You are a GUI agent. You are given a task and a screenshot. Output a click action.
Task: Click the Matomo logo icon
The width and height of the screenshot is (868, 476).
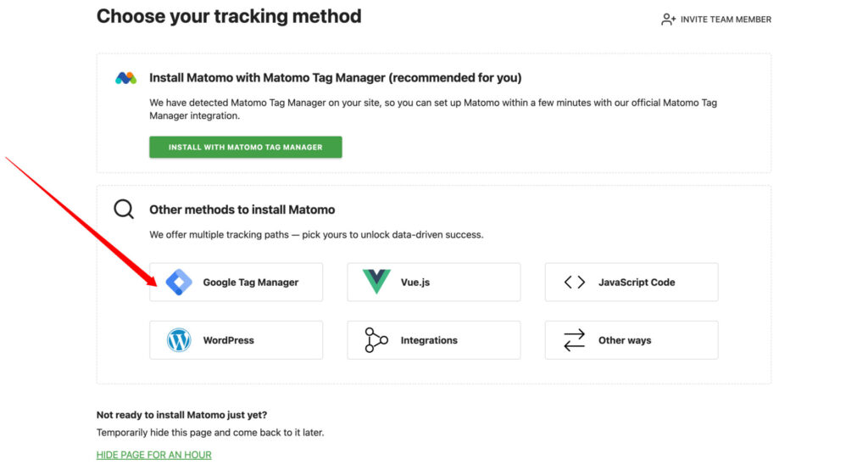(x=125, y=78)
